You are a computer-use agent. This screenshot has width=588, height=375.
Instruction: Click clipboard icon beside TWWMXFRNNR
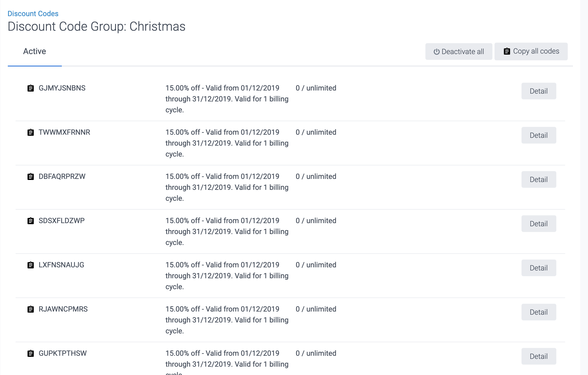[x=31, y=132]
